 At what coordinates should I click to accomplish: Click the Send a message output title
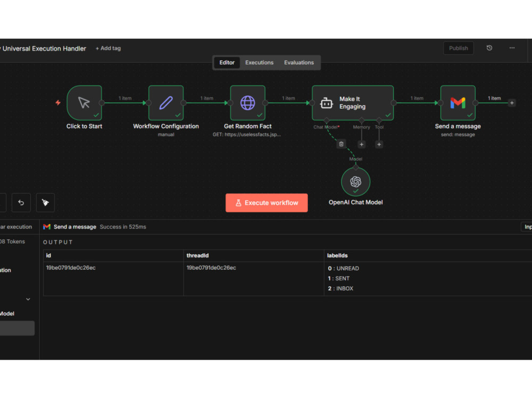(x=74, y=227)
